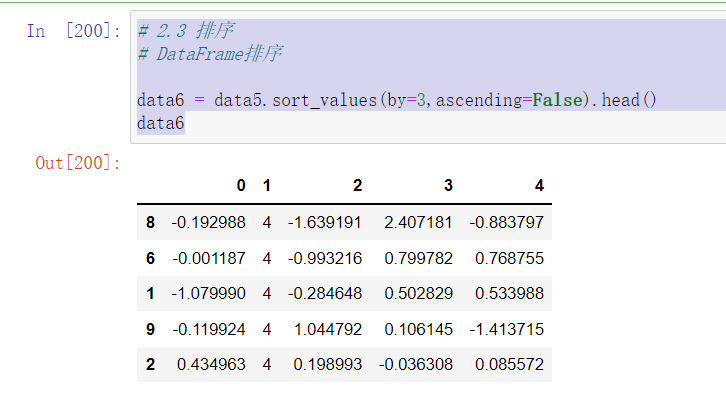Click cell value -1.079990
The height and width of the screenshot is (394, 726).
coord(208,293)
